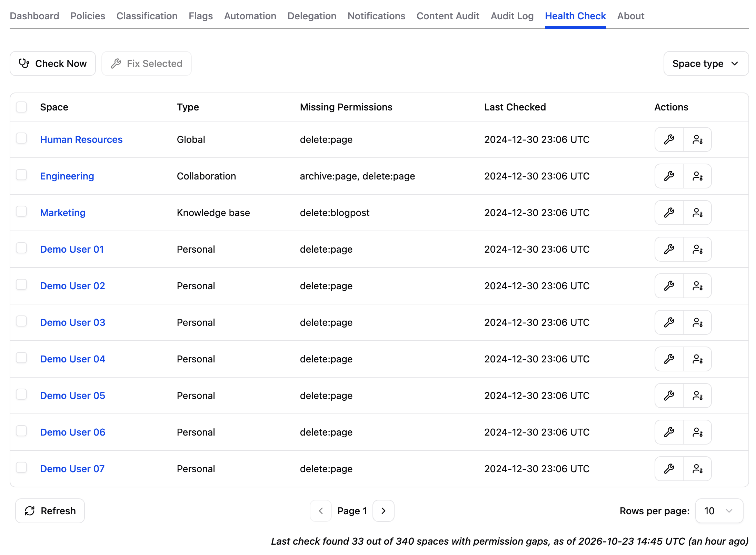Click the wrench fix icon for Human Resources
756x555 pixels.
pos(669,139)
